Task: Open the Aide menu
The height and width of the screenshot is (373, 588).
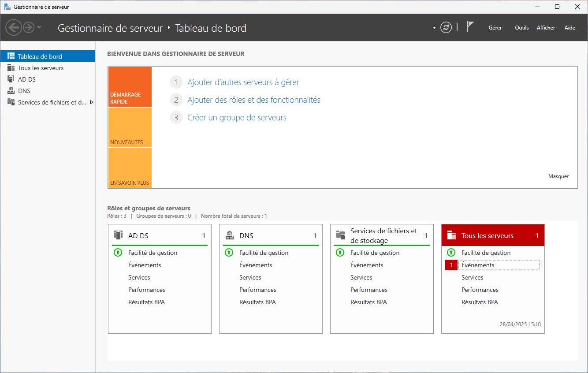Action: tap(570, 28)
